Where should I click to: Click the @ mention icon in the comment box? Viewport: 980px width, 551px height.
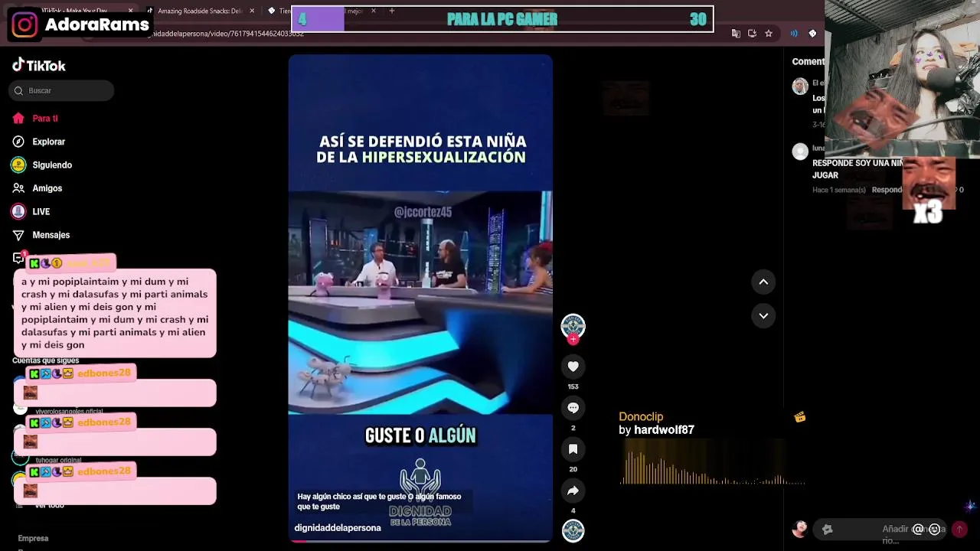(x=918, y=529)
